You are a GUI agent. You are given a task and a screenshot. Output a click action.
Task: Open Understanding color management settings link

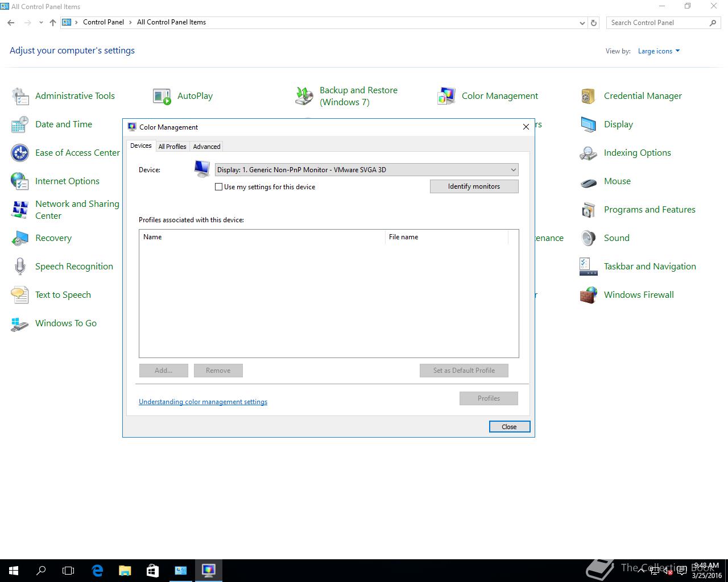tap(203, 402)
